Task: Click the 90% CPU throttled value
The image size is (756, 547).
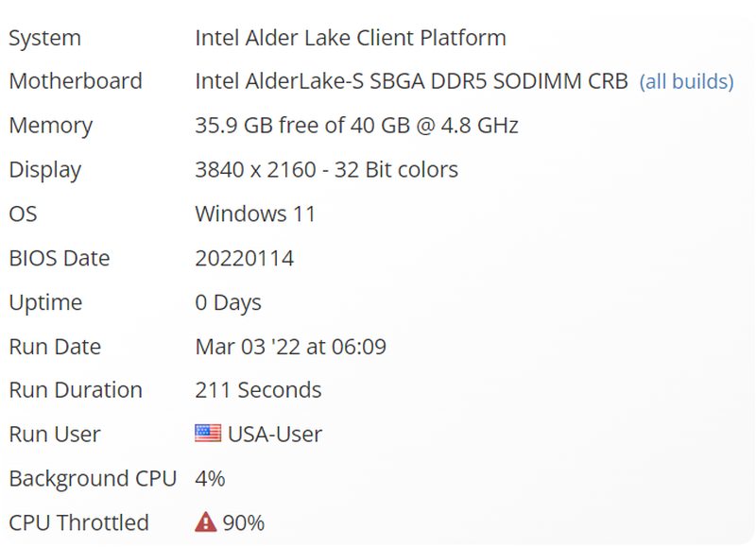Action: coord(244,522)
